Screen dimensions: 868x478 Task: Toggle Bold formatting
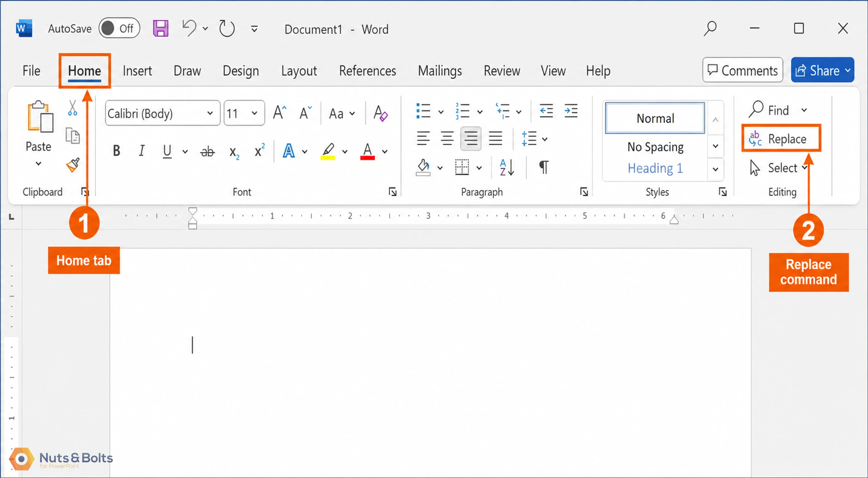116,151
